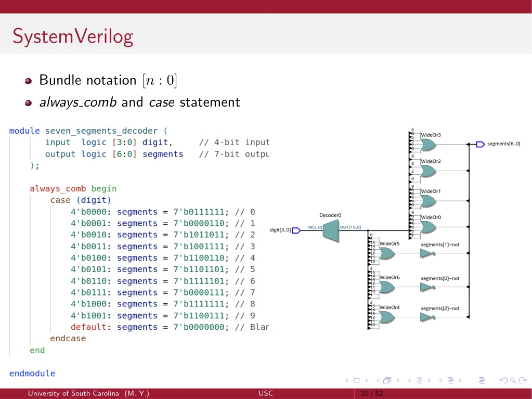This screenshot has height=399, width=532.
Task: Click the code line for 4'b0001
Action: (163, 223)
